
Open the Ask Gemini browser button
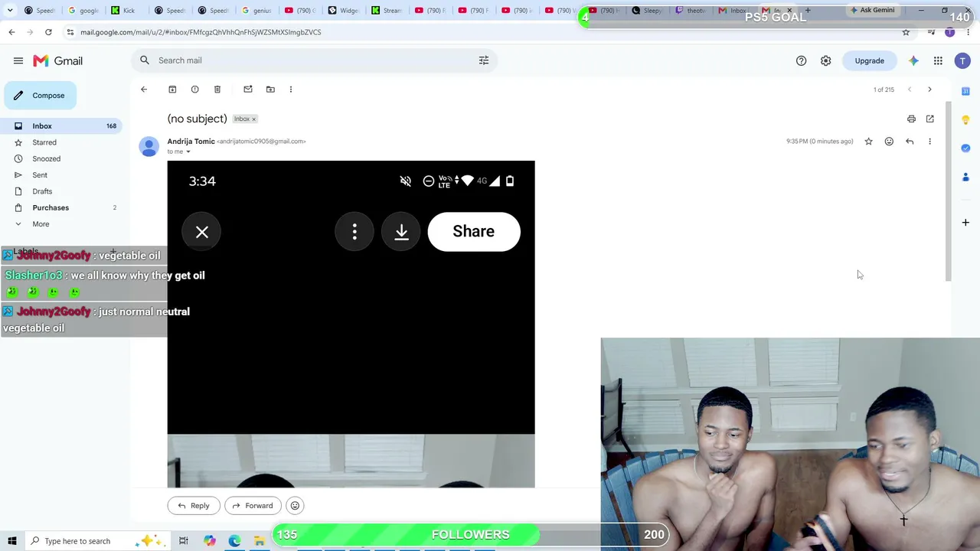872,11
